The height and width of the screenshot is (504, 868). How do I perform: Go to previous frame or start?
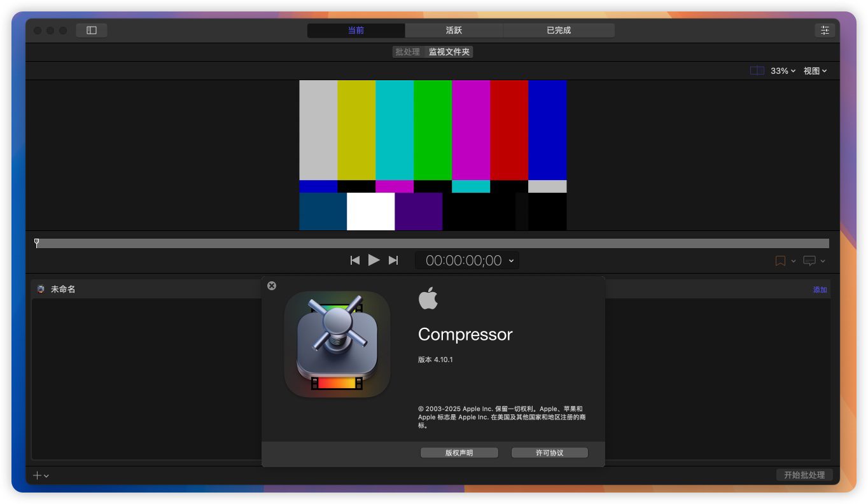(x=355, y=260)
